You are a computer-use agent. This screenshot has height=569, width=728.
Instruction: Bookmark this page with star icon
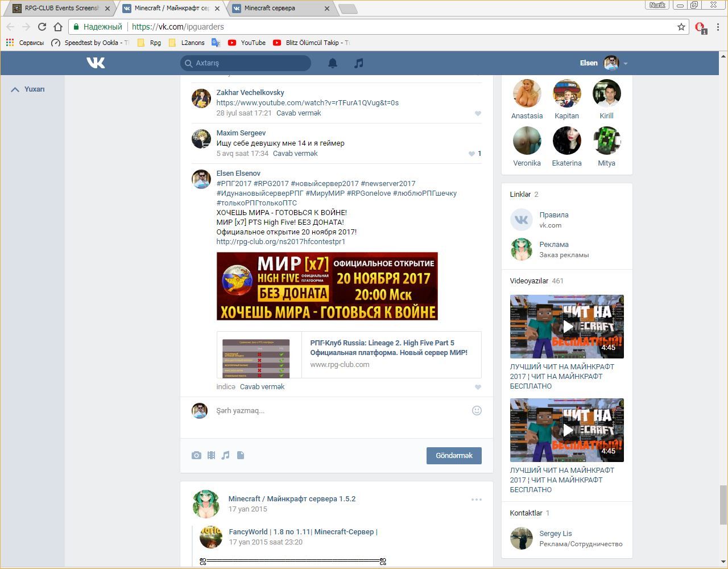pyautogui.click(x=681, y=27)
